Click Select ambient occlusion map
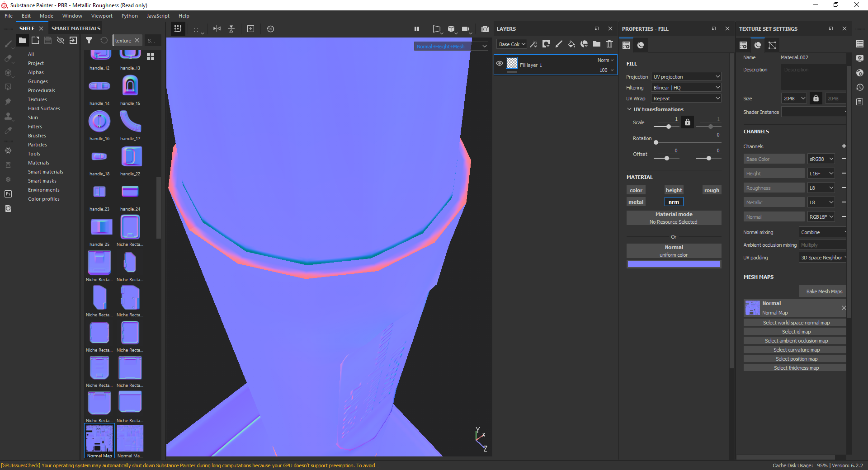This screenshot has width=868, height=470. [x=796, y=341]
